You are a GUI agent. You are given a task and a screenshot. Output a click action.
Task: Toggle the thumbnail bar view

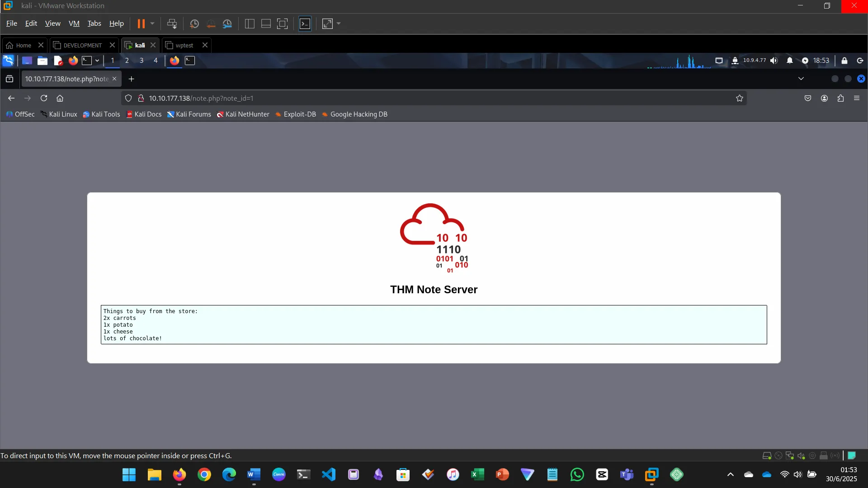(x=266, y=23)
